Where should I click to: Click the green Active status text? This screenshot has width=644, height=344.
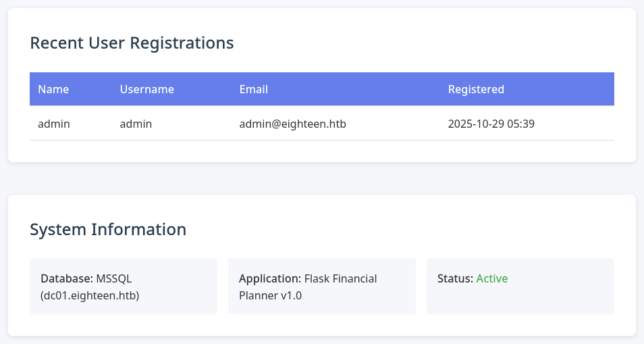click(x=492, y=278)
